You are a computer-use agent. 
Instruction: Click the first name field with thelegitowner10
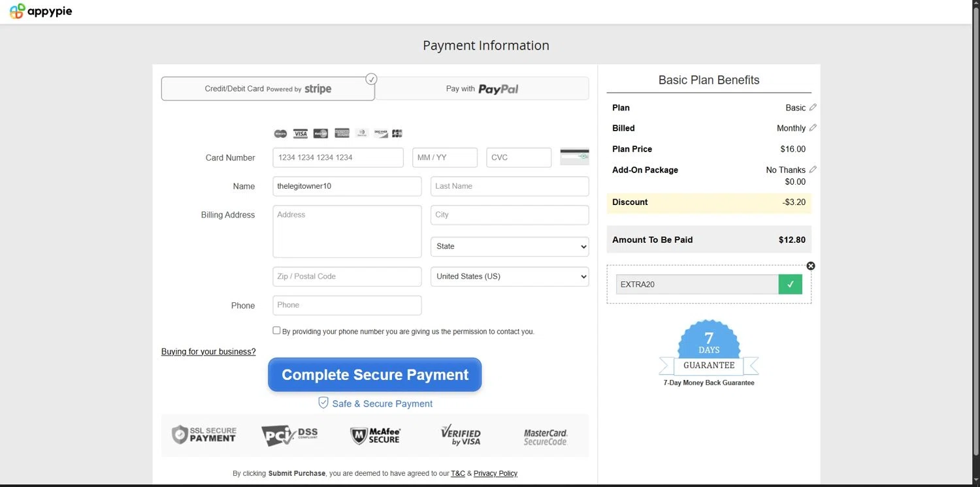point(347,186)
